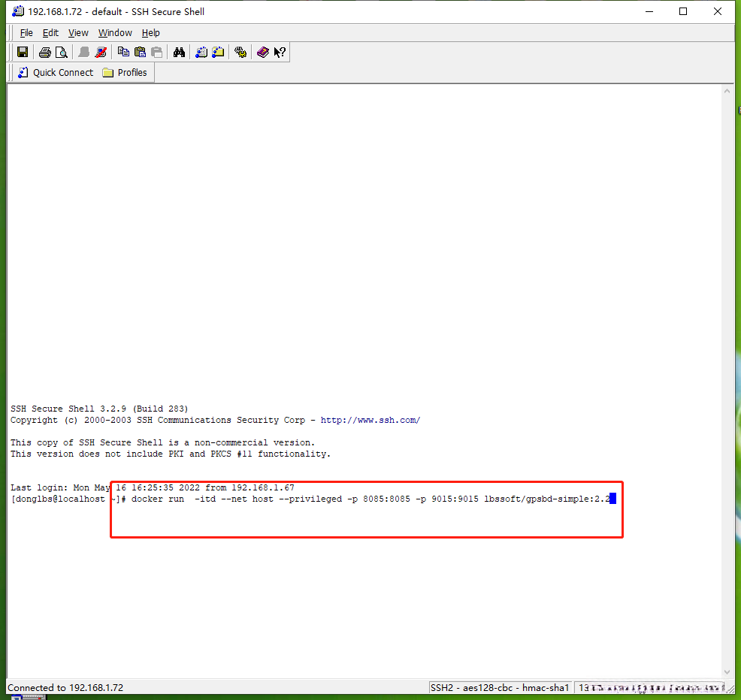Open a New Terminal Window icon

[x=201, y=52]
